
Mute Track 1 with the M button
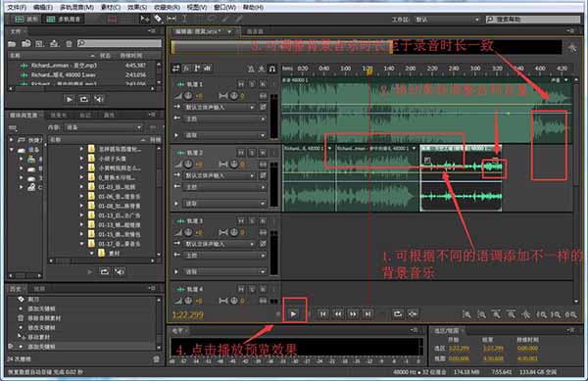241,84
